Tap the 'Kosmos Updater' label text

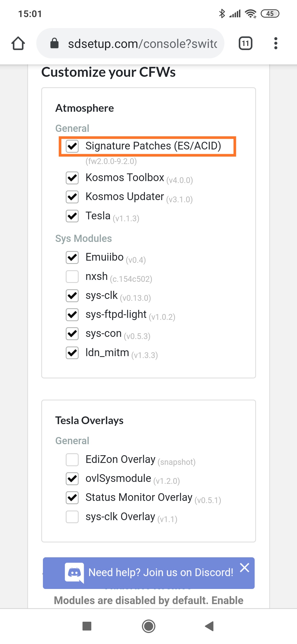pyautogui.click(x=125, y=197)
